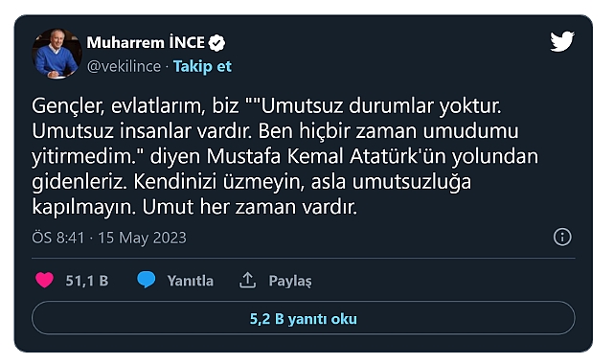This screenshot has height=364, width=614.
Task: Click the 15 May 2023 date
Action: point(142,238)
